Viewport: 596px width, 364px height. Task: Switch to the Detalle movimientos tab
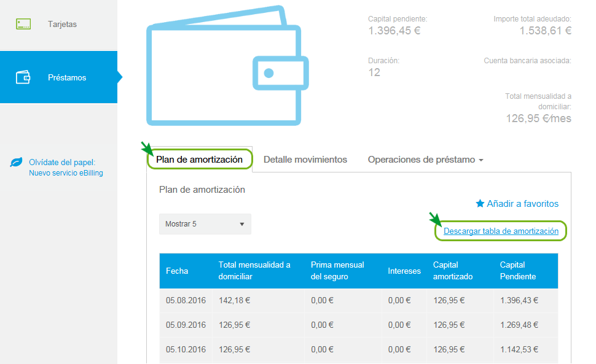pyautogui.click(x=305, y=159)
